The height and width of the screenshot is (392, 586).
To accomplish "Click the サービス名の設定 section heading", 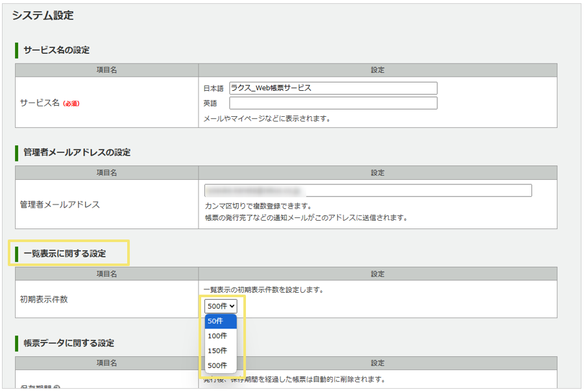I will [x=56, y=50].
